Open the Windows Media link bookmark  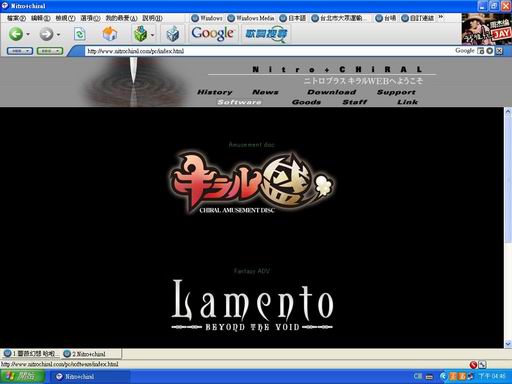(251, 18)
